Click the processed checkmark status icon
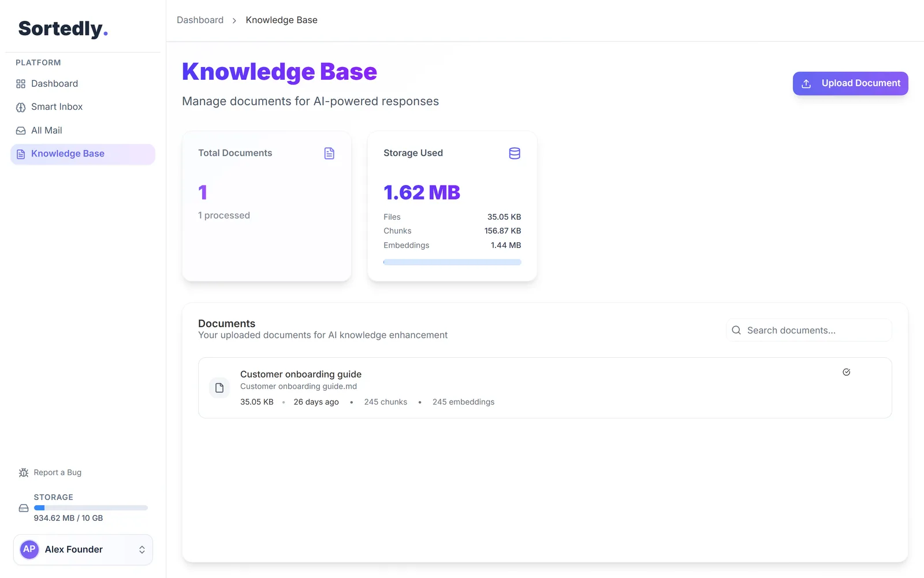Image resolution: width=924 pixels, height=578 pixels. (x=847, y=372)
